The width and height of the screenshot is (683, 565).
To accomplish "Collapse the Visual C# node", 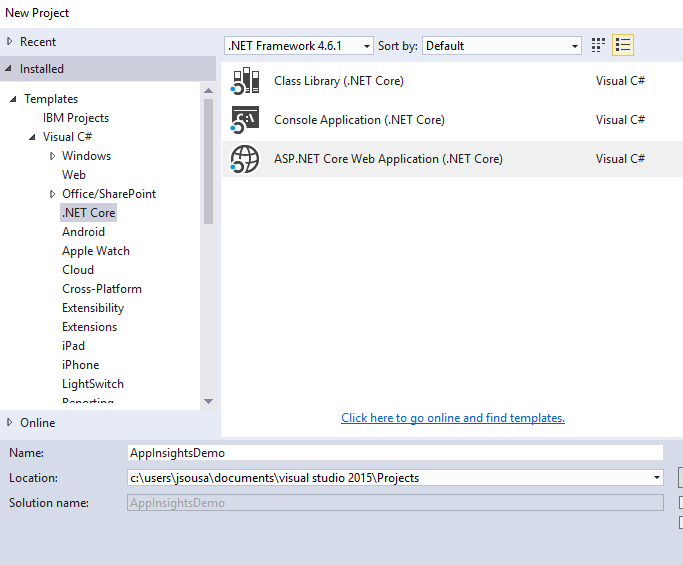I will click(x=32, y=137).
